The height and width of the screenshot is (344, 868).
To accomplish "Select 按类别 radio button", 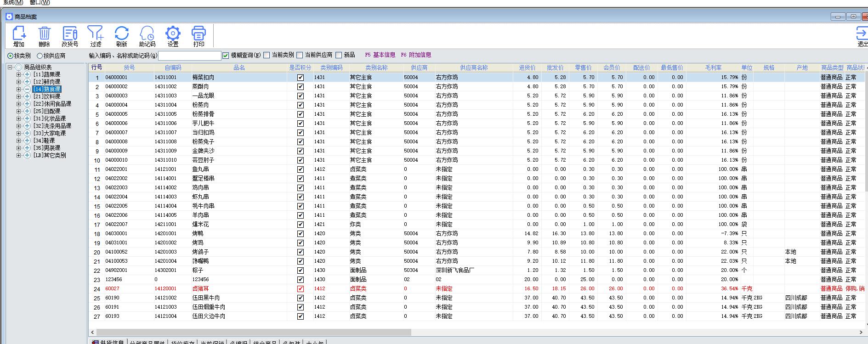I will point(10,56).
